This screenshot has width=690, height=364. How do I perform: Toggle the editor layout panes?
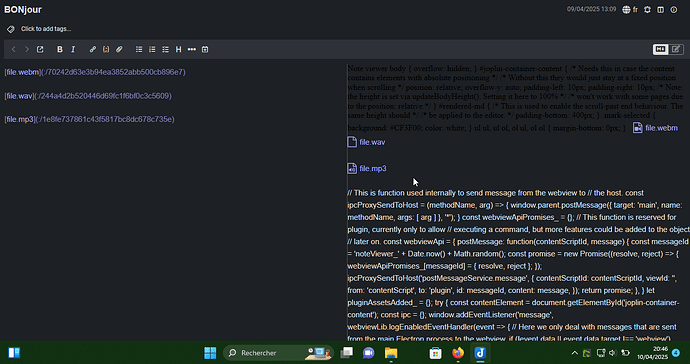click(x=661, y=9)
